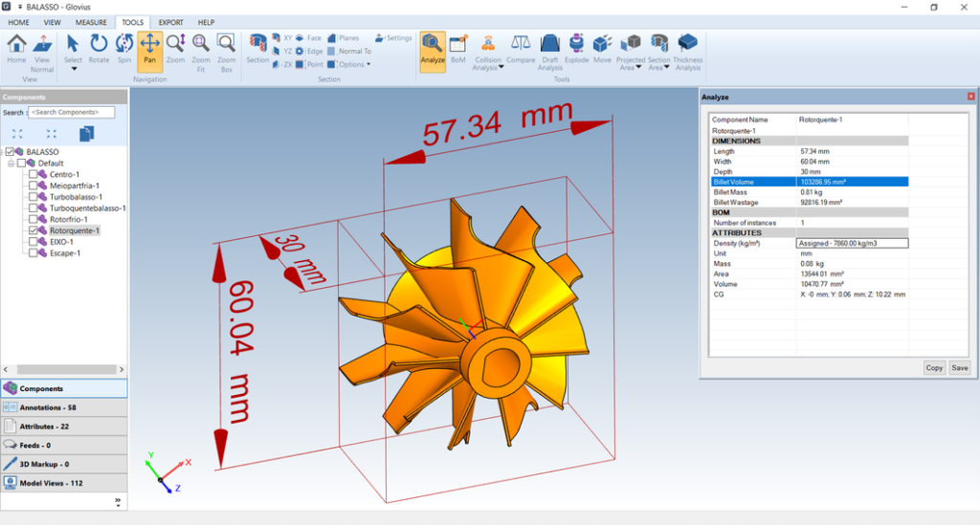
Task: Click the Zoom Box tool
Action: 226,53
